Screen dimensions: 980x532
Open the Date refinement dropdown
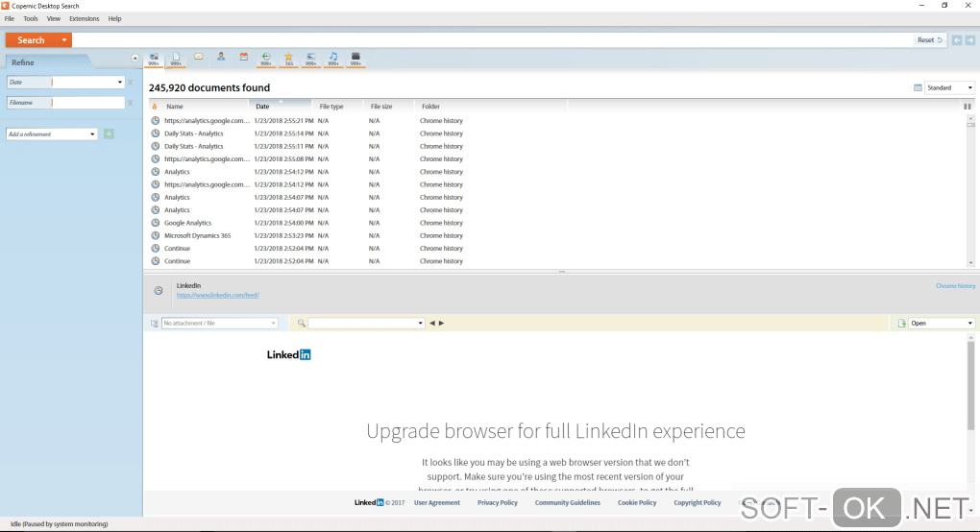(x=120, y=83)
